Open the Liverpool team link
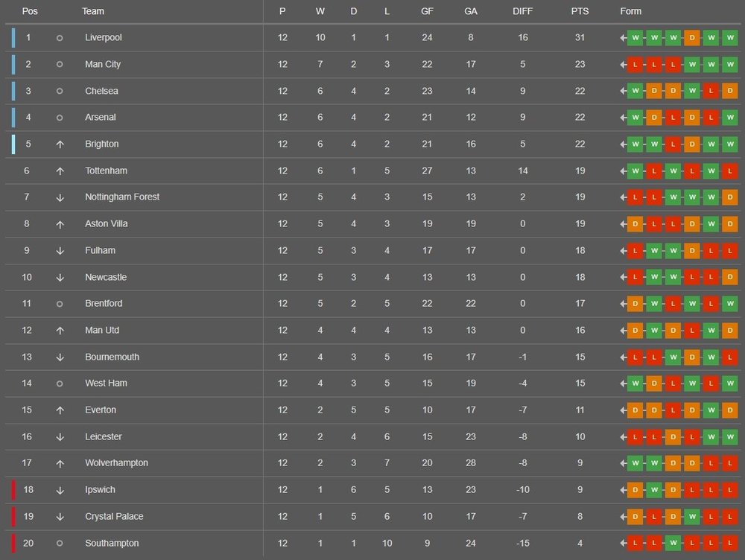Viewport: 745px width, 560px height. (x=104, y=38)
